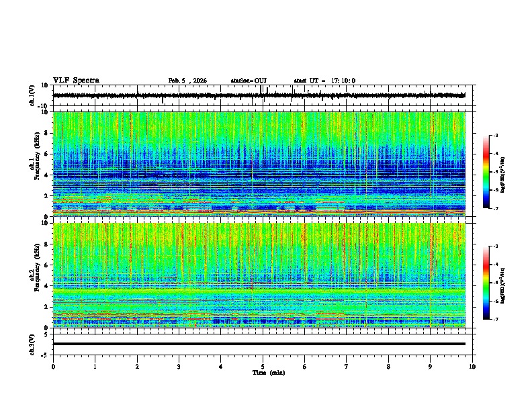Click the "-7" label on ch.2 colorbar
The width and height of the screenshot is (532, 411).
tap(495, 319)
